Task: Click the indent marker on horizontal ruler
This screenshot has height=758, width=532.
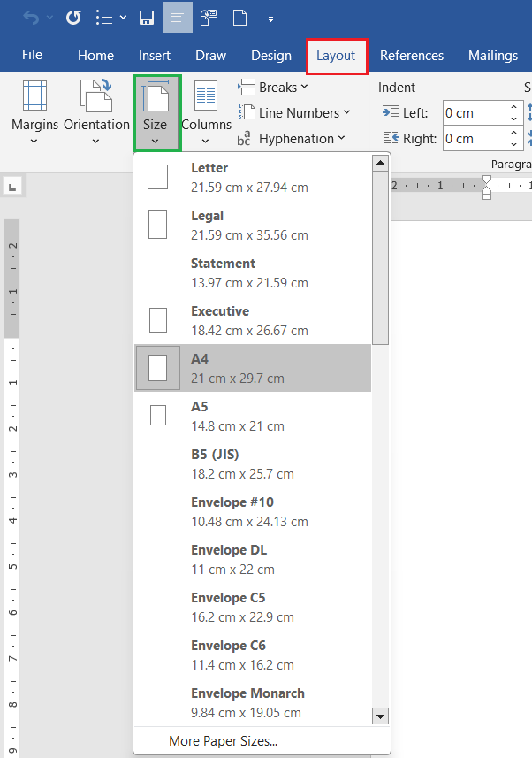Action: coord(487,188)
